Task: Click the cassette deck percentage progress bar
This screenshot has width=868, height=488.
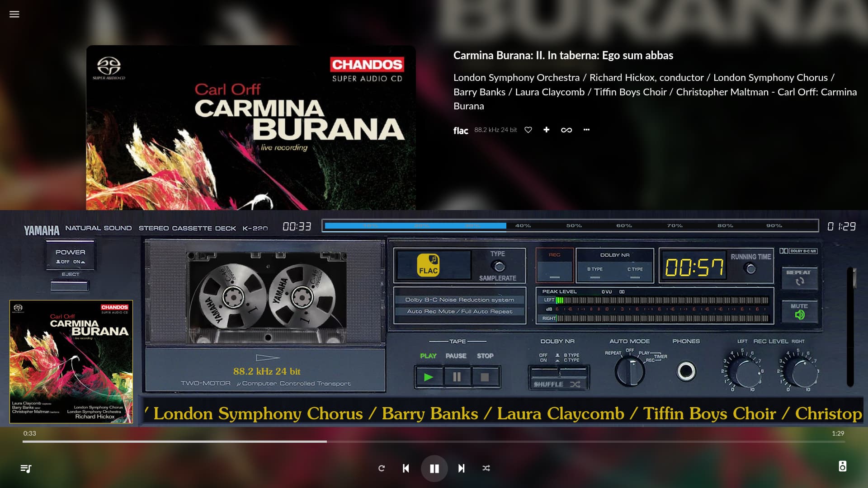Action: (x=570, y=225)
